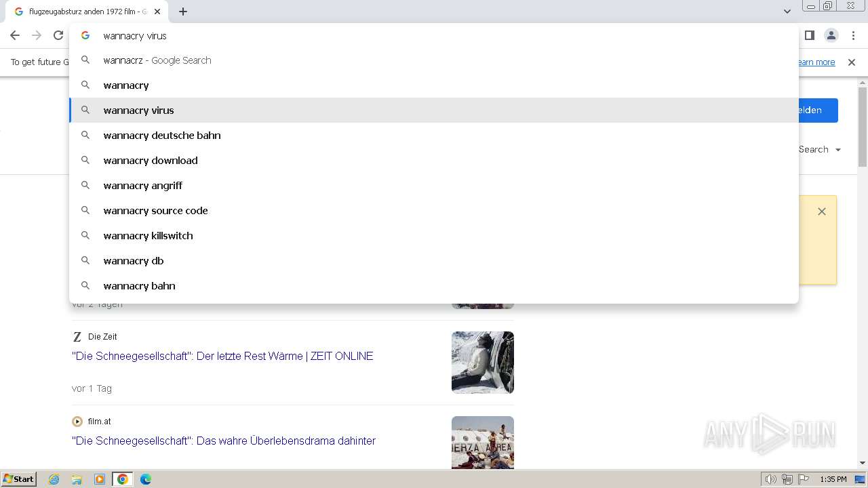Image resolution: width=868 pixels, height=488 pixels.
Task: Select the 'wannacry virus' suggestion
Action: pos(434,110)
